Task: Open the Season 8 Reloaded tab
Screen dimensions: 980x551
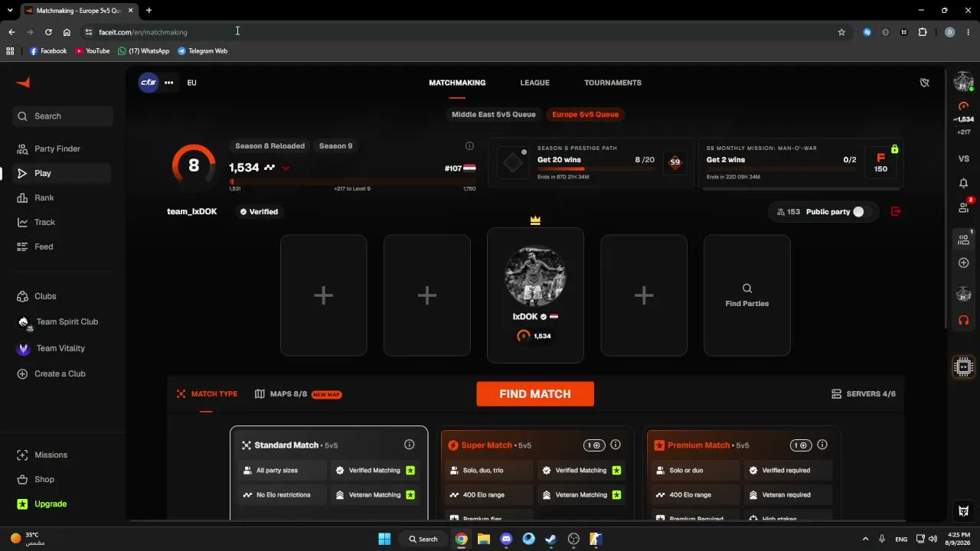Action: point(269,145)
